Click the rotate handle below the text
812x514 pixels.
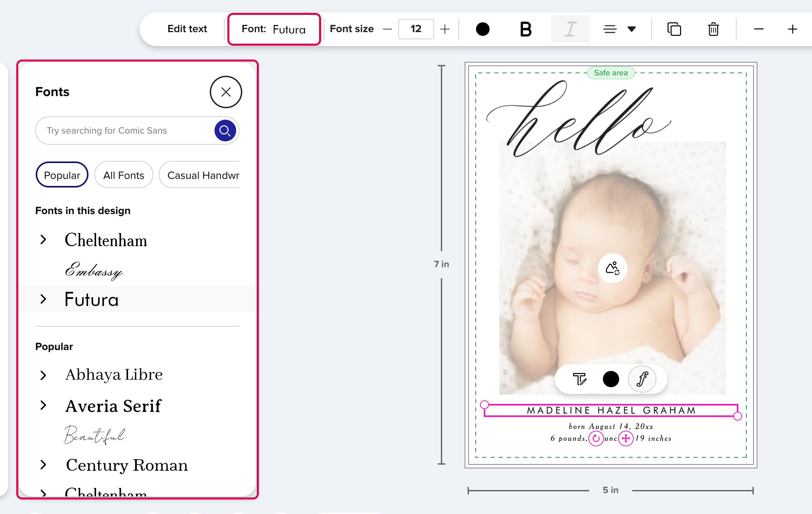(596, 439)
